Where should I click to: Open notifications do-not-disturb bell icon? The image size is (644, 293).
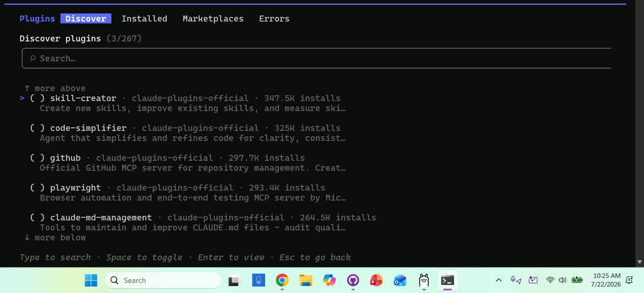629,280
